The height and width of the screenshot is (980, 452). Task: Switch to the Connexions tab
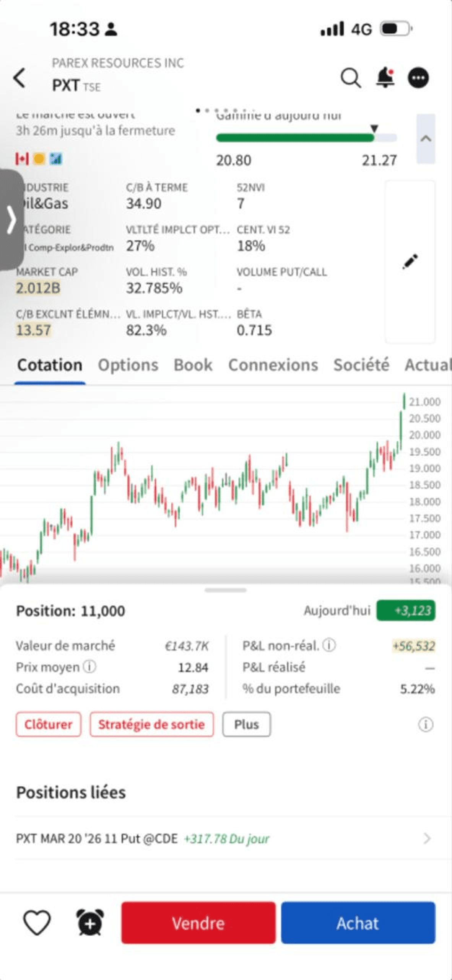click(x=273, y=365)
